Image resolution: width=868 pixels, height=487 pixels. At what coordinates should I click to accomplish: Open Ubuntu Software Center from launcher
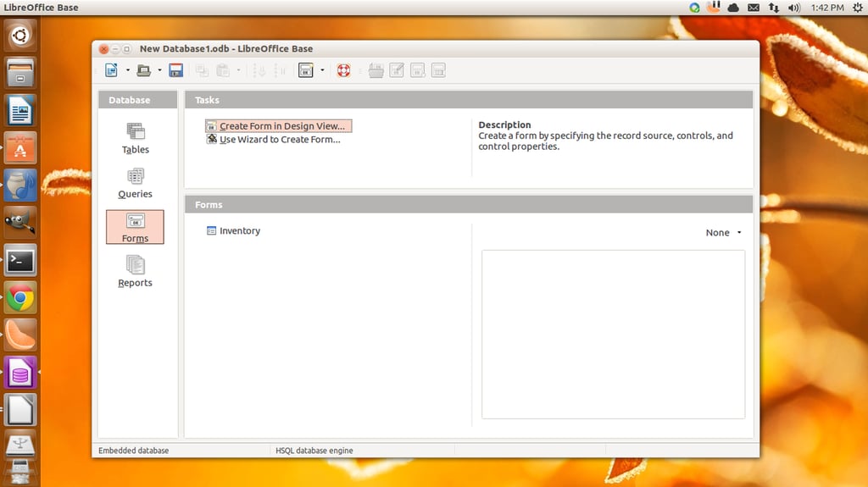point(20,147)
